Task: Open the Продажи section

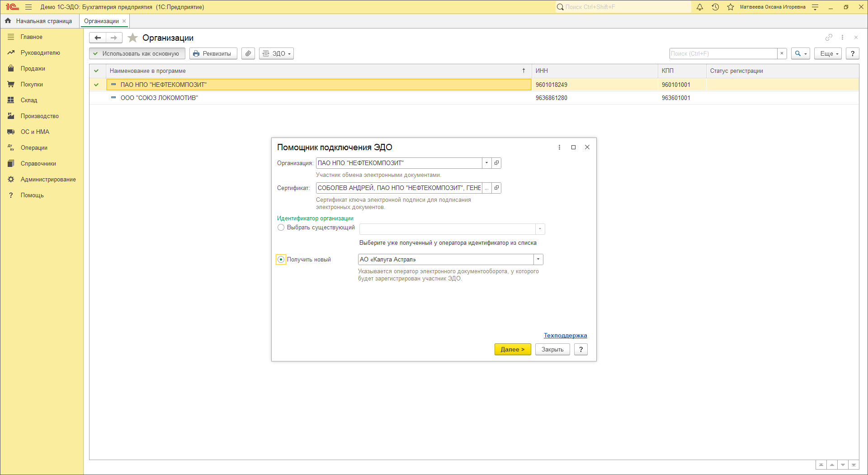Action: (x=33, y=69)
